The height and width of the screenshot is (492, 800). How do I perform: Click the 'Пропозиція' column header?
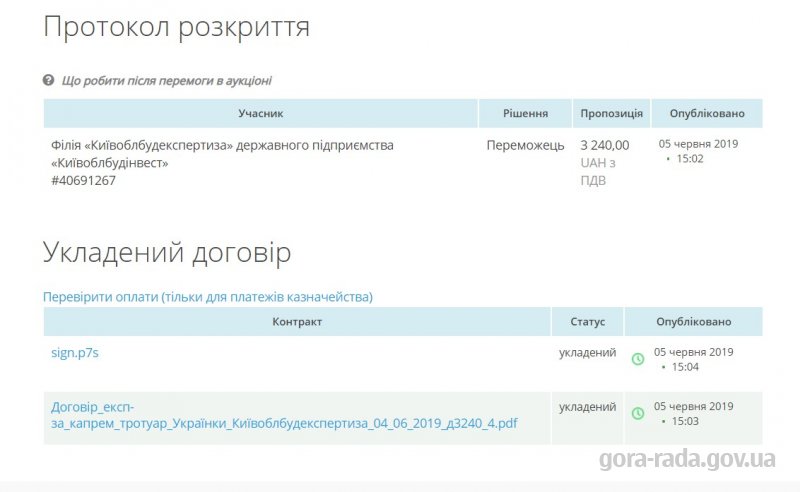coord(611,113)
